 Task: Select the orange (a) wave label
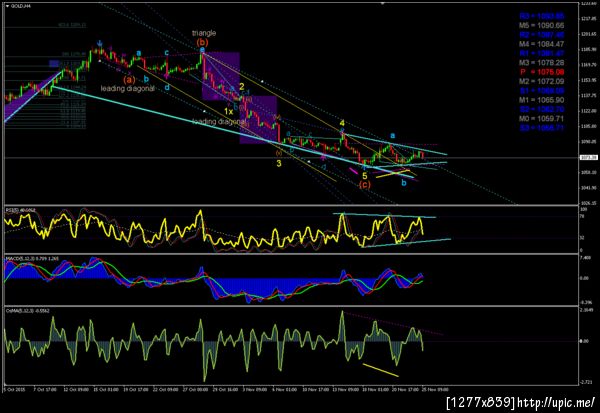coord(129,80)
